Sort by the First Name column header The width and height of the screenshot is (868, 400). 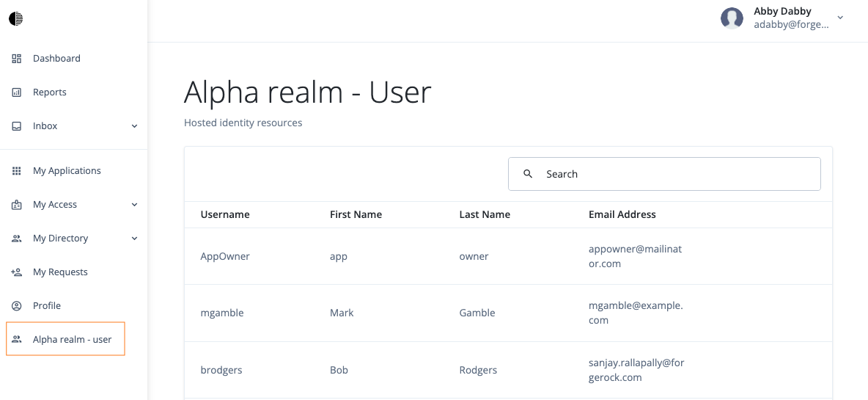(x=356, y=214)
